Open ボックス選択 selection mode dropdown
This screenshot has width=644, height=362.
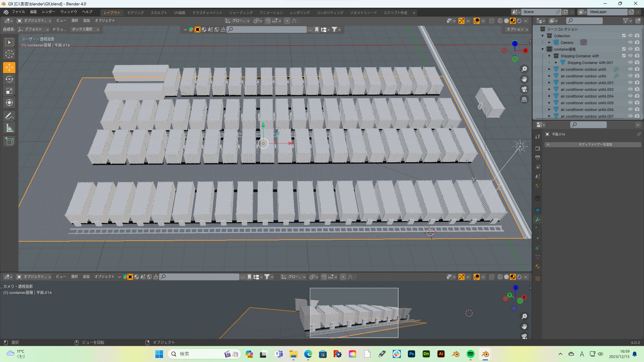[85, 29]
